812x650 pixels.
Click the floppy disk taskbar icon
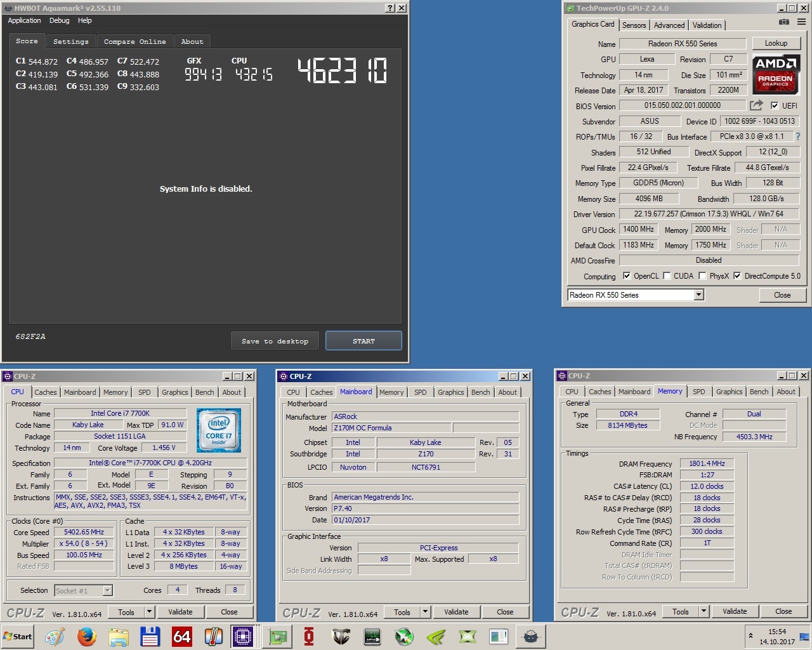[150, 636]
